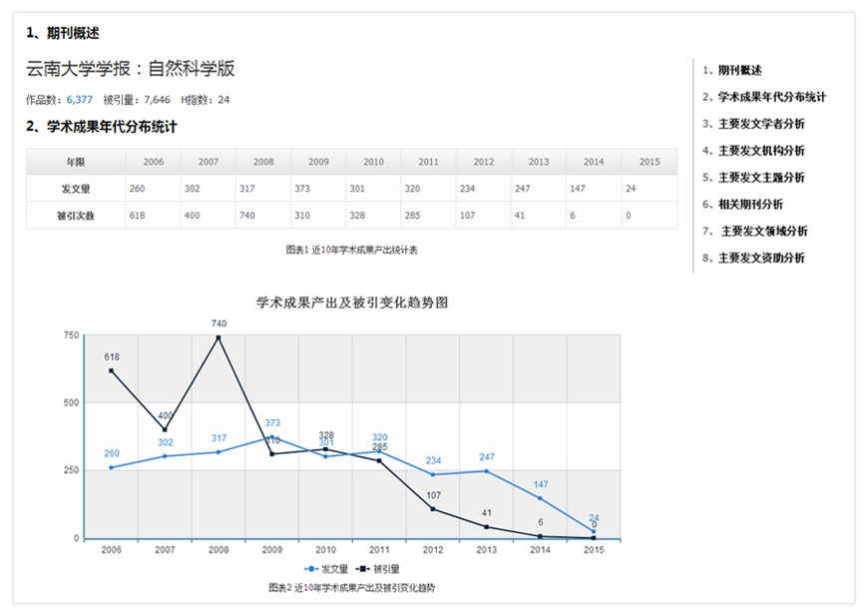The height and width of the screenshot is (616, 868).
Task: Click the 618 citation point for 2006
Action: [111, 370]
